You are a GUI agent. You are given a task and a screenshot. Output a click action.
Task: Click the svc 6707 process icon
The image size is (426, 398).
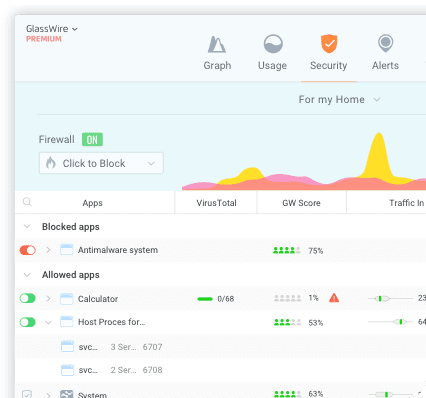67,346
